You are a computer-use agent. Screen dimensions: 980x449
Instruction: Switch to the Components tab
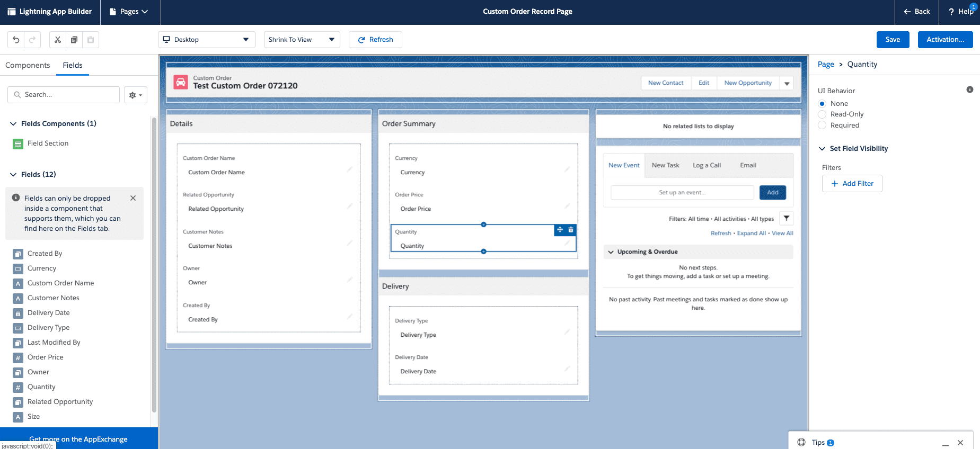pyautogui.click(x=28, y=65)
